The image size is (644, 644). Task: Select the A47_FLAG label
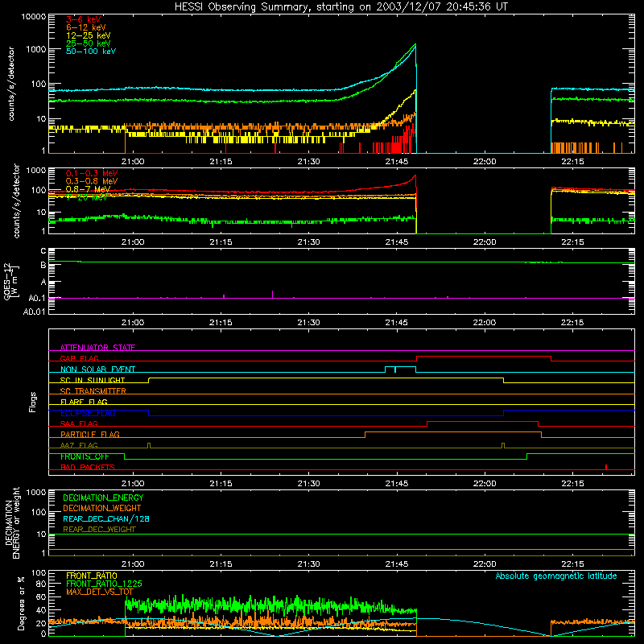[x=79, y=445]
